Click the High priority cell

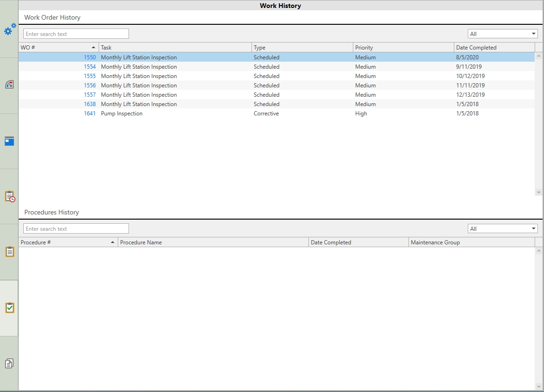pyautogui.click(x=361, y=114)
